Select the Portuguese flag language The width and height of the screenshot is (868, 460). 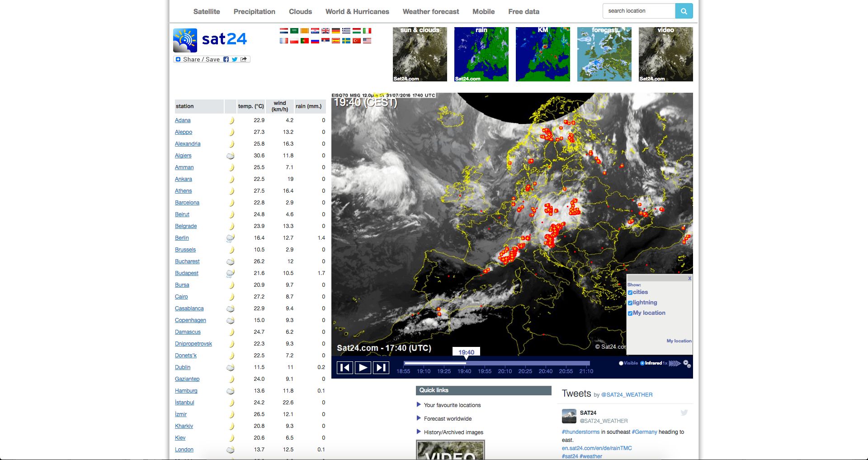pos(305,41)
